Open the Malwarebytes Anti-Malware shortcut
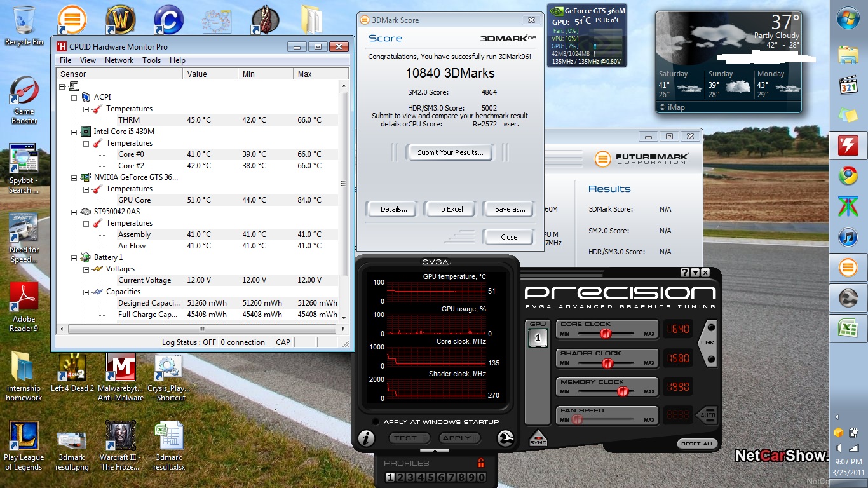 click(x=120, y=377)
